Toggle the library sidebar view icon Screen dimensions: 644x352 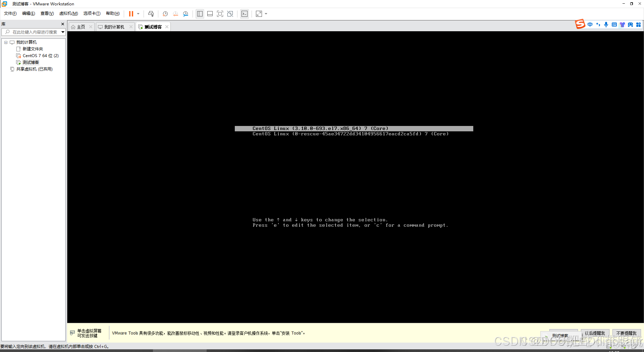tap(200, 14)
